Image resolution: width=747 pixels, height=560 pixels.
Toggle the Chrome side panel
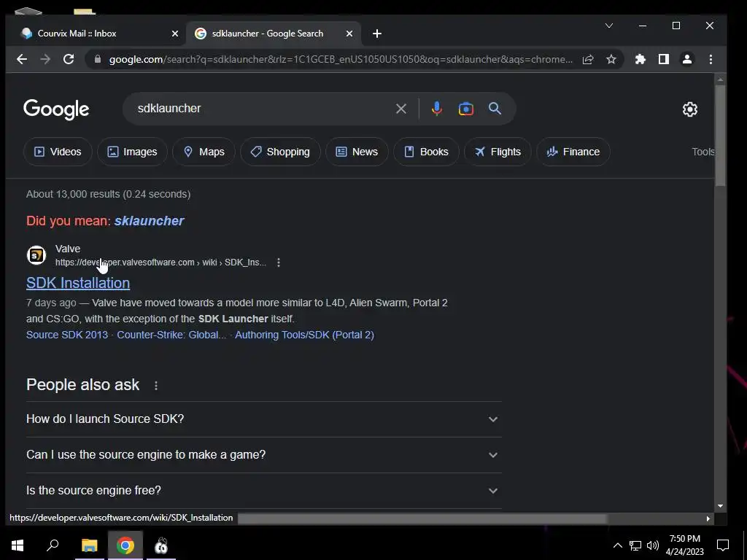pos(664,59)
